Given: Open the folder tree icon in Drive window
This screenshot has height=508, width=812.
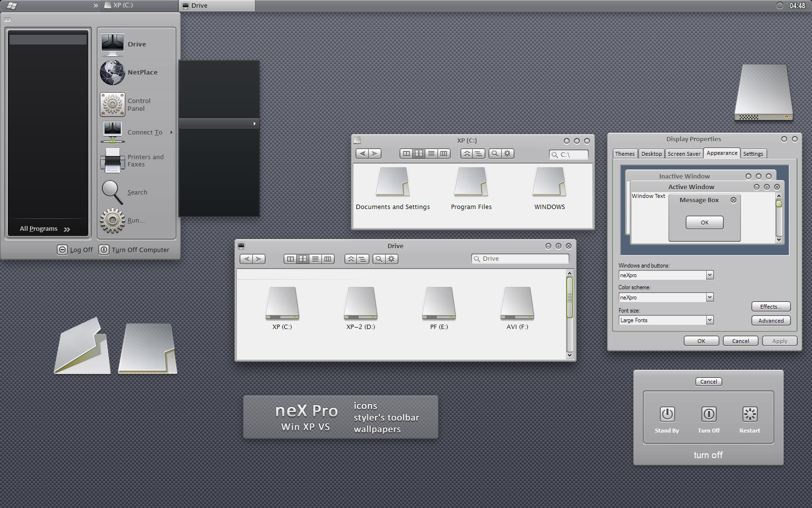Looking at the screenshot, I should tap(363, 259).
